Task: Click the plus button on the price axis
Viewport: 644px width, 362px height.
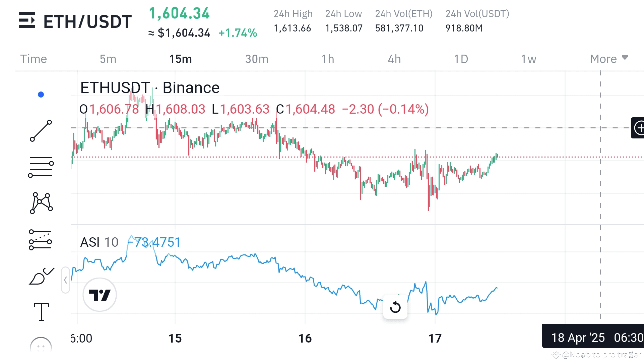Action: coord(639,128)
